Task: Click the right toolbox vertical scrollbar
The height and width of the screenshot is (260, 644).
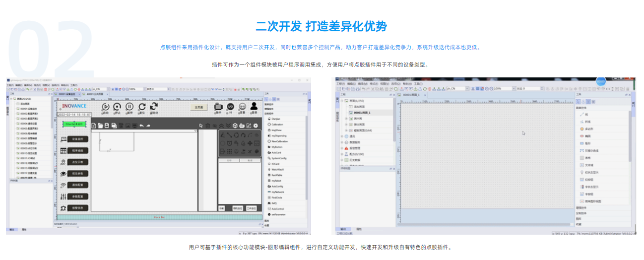Action: click(630, 149)
